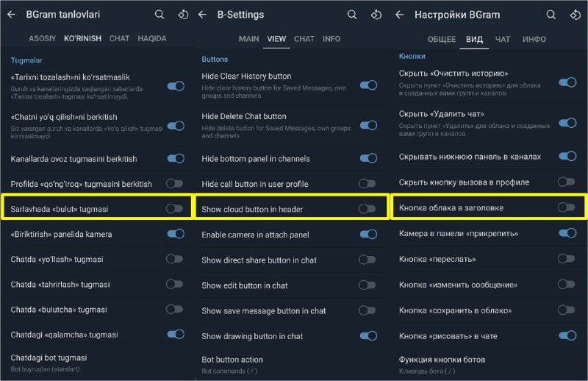Select the VIEW tab
Viewport: 588px width, 381px height.
pyautogui.click(x=276, y=39)
